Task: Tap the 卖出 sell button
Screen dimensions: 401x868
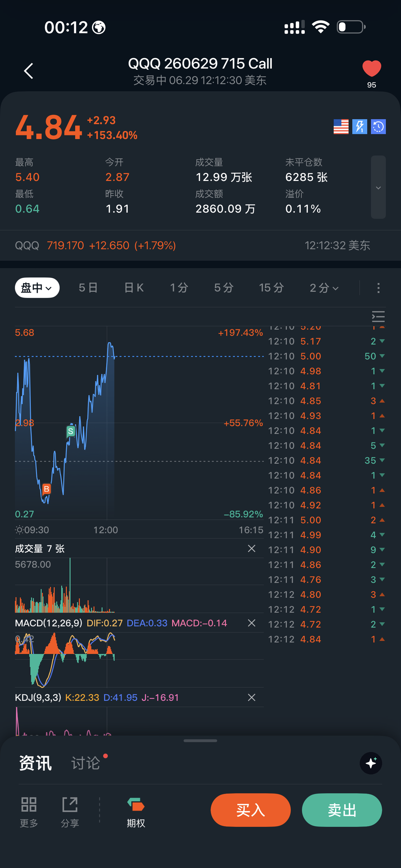Action: coord(342,810)
